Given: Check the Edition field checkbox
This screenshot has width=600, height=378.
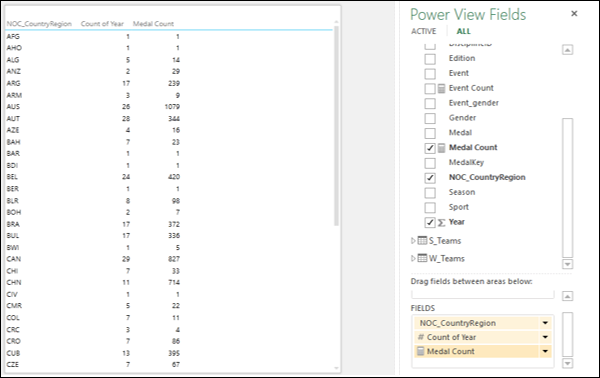Looking at the screenshot, I should pyautogui.click(x=430, y=59).
